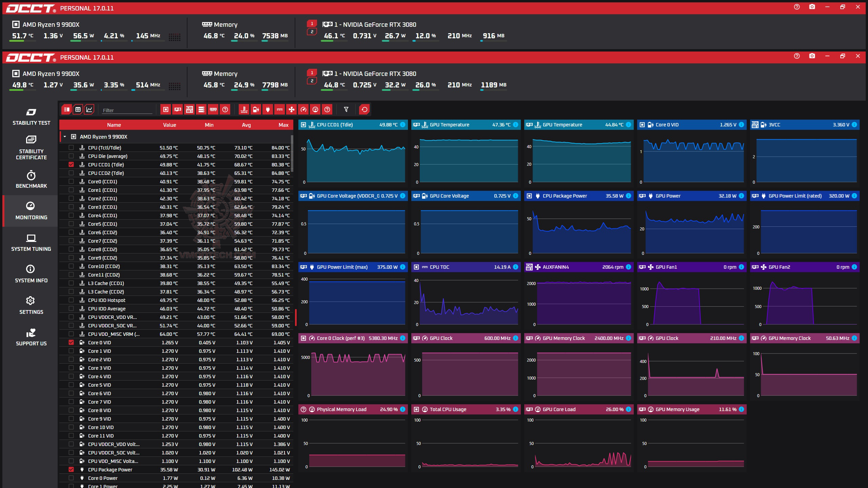
Task: Toggle the GPU sensor source filter
Action: (178, 109)
